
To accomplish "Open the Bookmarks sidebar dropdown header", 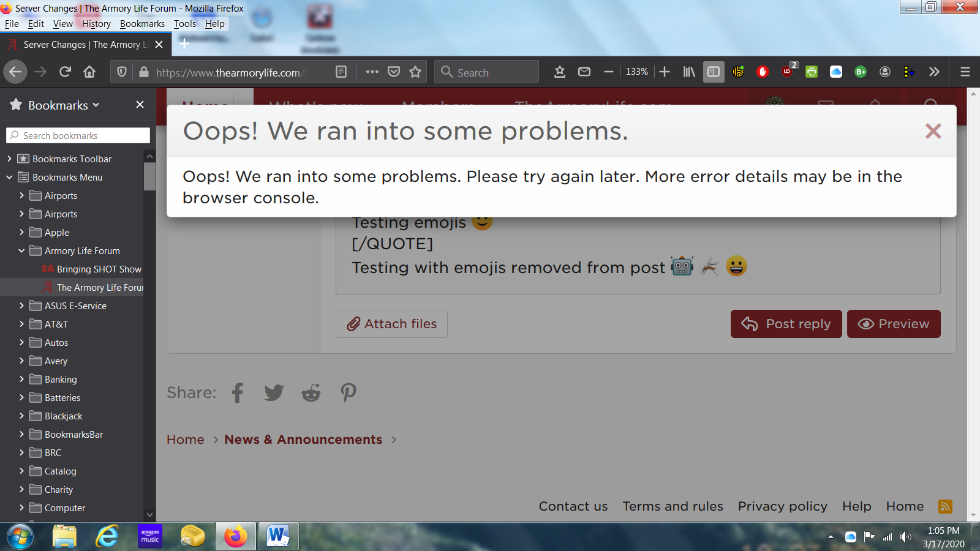I will click(63, 105).
